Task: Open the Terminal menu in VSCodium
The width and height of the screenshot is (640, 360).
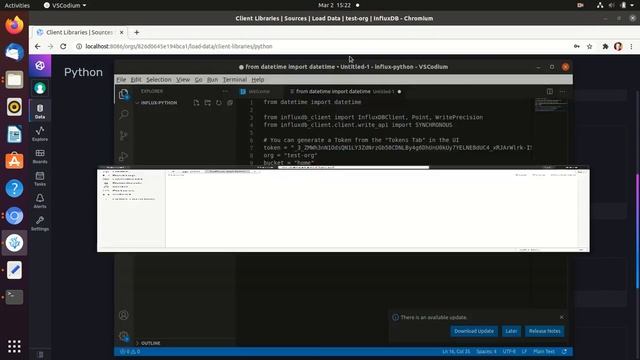Action: click(x=235, y=80)
